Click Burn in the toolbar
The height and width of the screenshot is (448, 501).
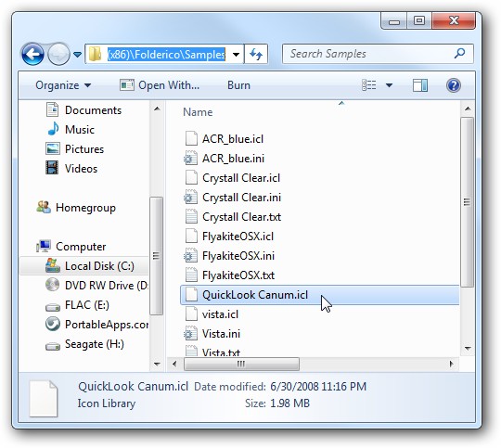click(x=238, y=85)
